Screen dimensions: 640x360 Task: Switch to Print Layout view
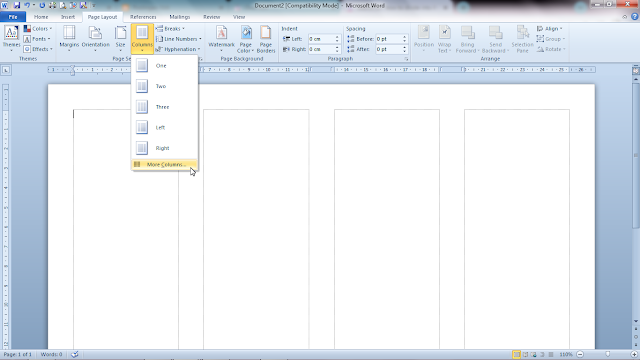click(516, 354)
